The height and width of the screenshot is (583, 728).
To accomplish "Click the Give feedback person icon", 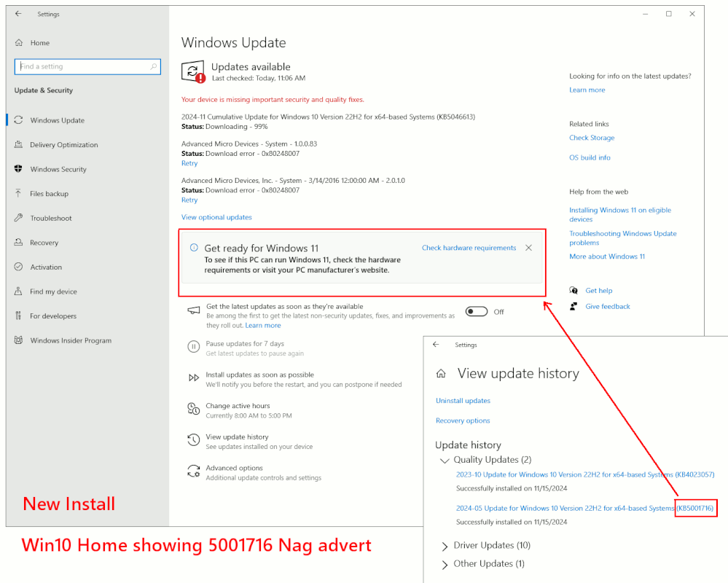I will [x=574, y=306].
